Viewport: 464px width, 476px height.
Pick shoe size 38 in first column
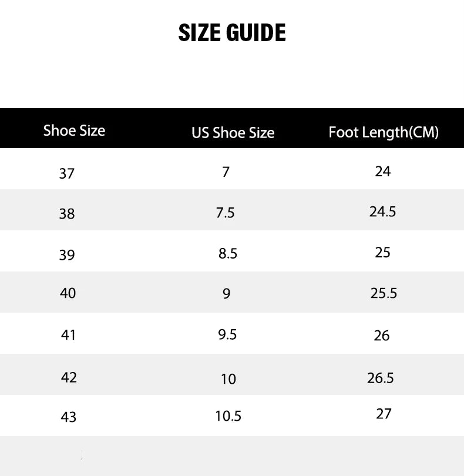click(67, 214)
